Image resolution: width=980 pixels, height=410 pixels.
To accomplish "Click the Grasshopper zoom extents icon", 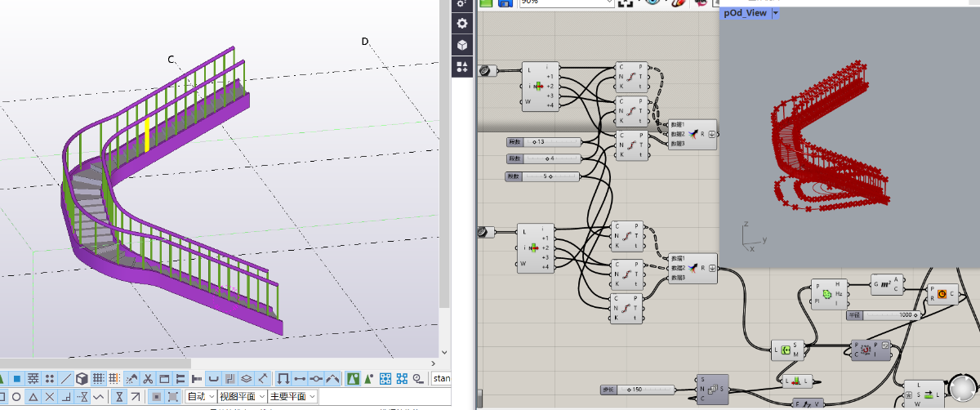I will coord(625,2).
